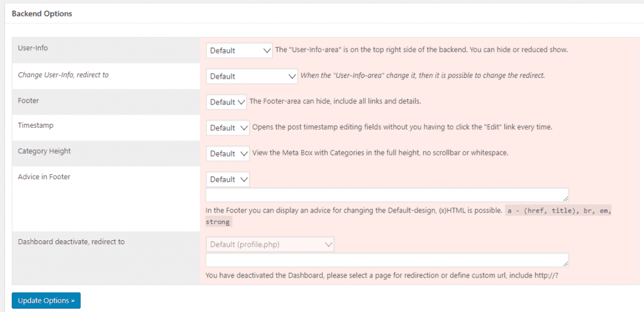Viewport: 644px width, 312px height.
Task: Click the Change User-Info, redirect to label
Action: tap(63, 74)
